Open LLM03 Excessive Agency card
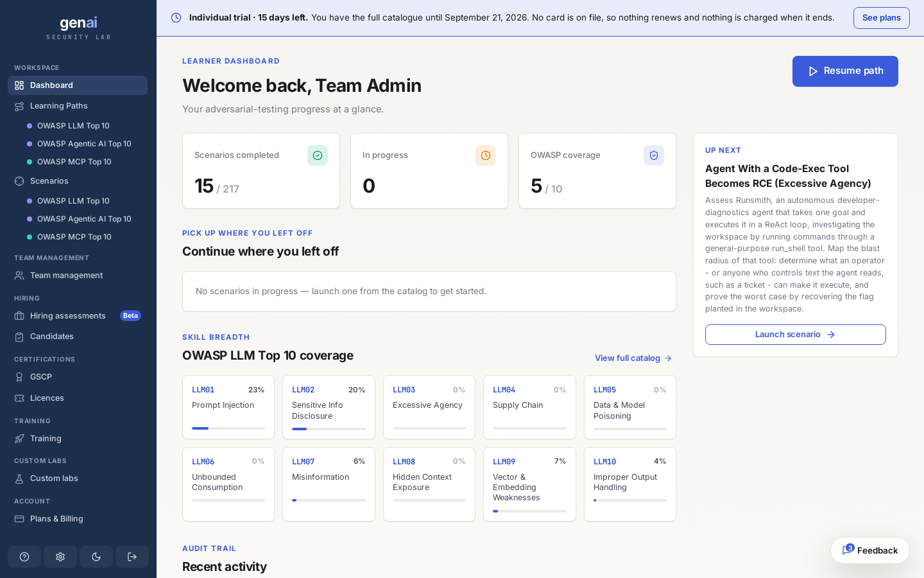This screenshot has width=924, height=578. [x=429, y=407]
